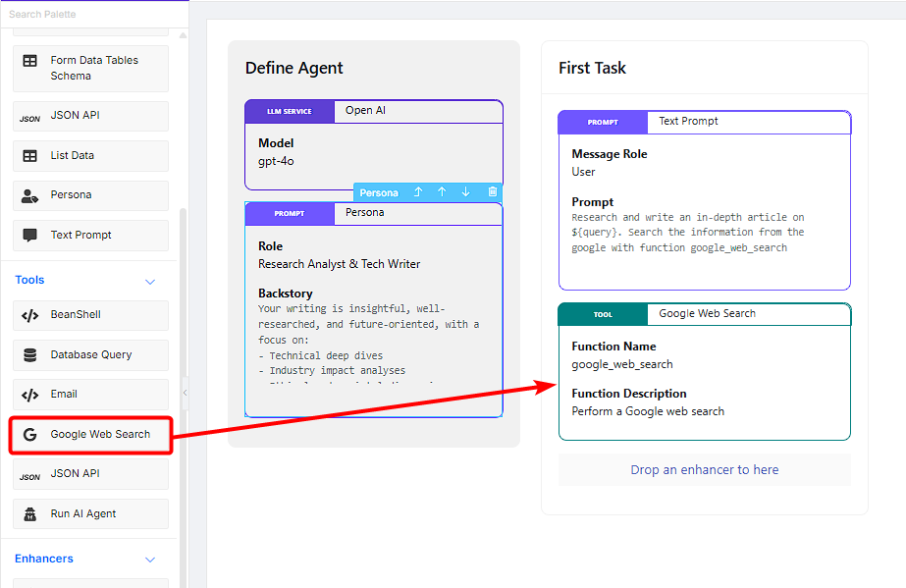Open the Enhancers section heading
Screen dimensions: 906x588
pos(44,560)
